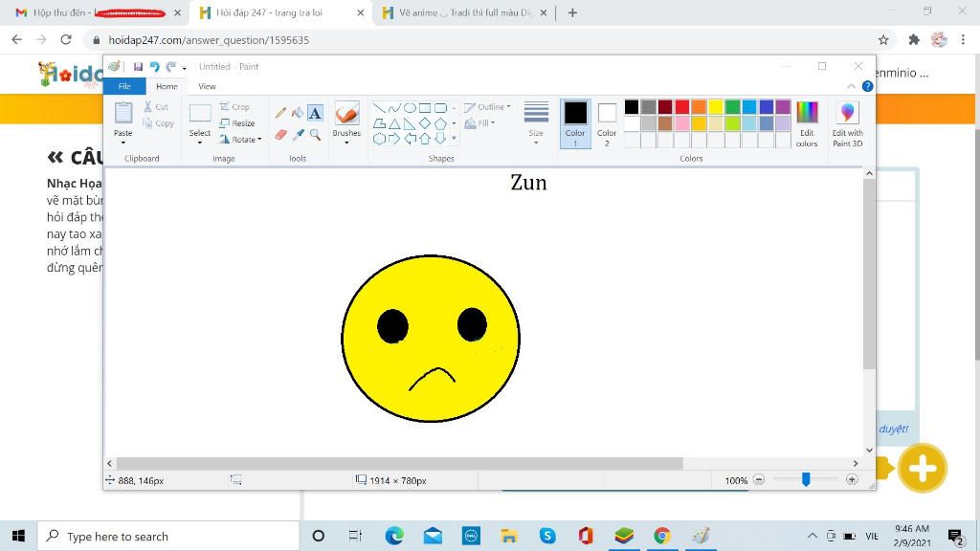This screenshot has width=980, height=551.
Task: Expand the Shapes gallery more arrow
Action: (454, 138)
